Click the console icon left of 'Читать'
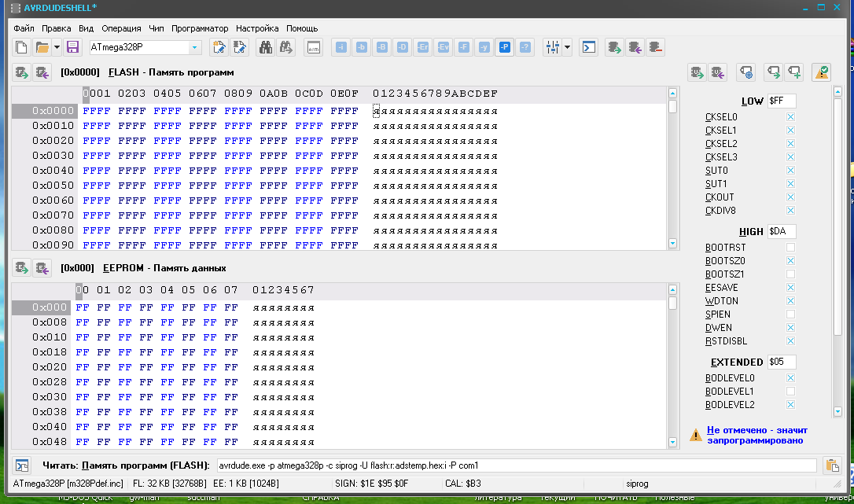 (22, 465)
